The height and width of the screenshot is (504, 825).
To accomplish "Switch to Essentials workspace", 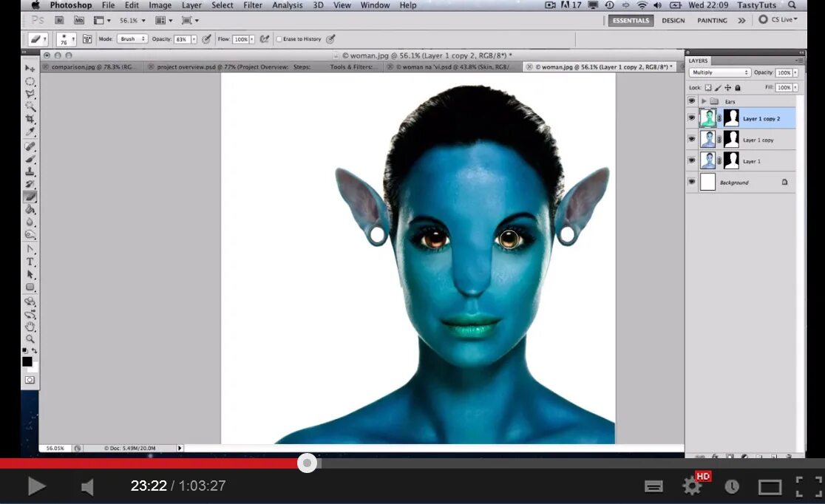I will [631, 21].
